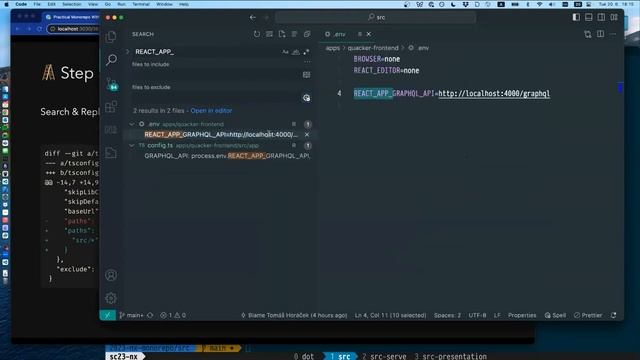
Task: Open the localhost:4000/graphql URL in editor
Action: coord(494,93)
